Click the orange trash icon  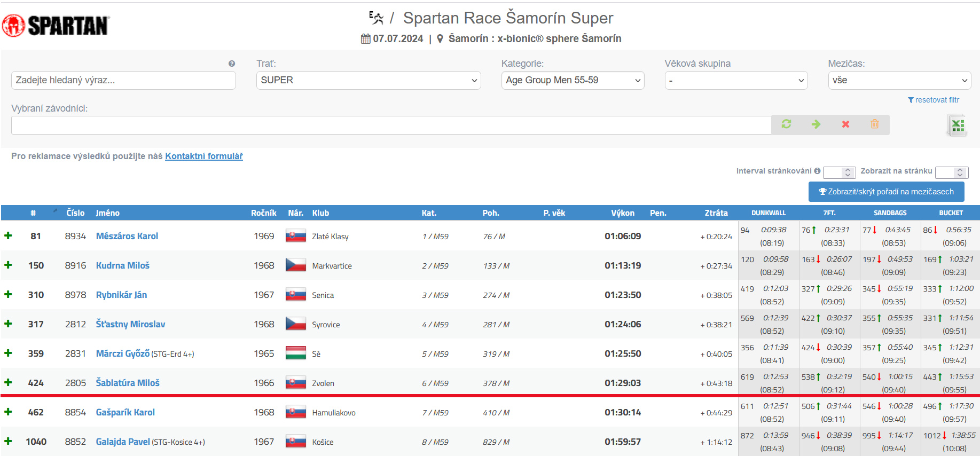pos(875,124)
